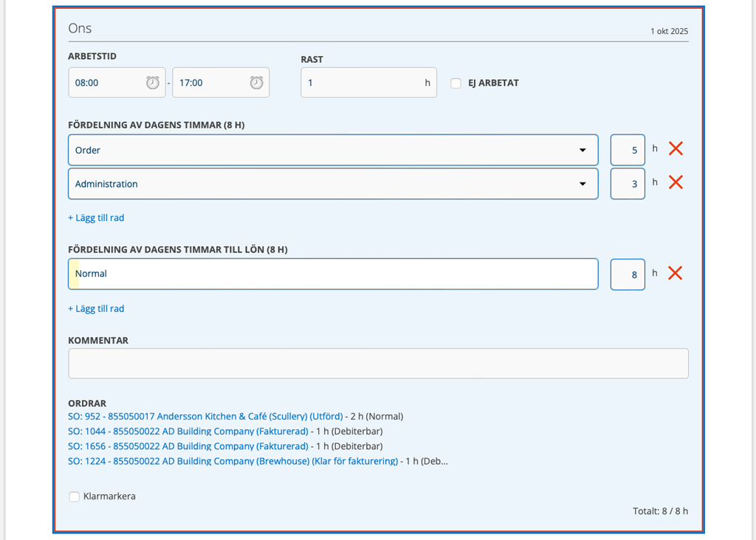The width and height of the screenshot is (756, 540).
Task: Click the clock icon in end time field
Action: (x=256, y=83)
